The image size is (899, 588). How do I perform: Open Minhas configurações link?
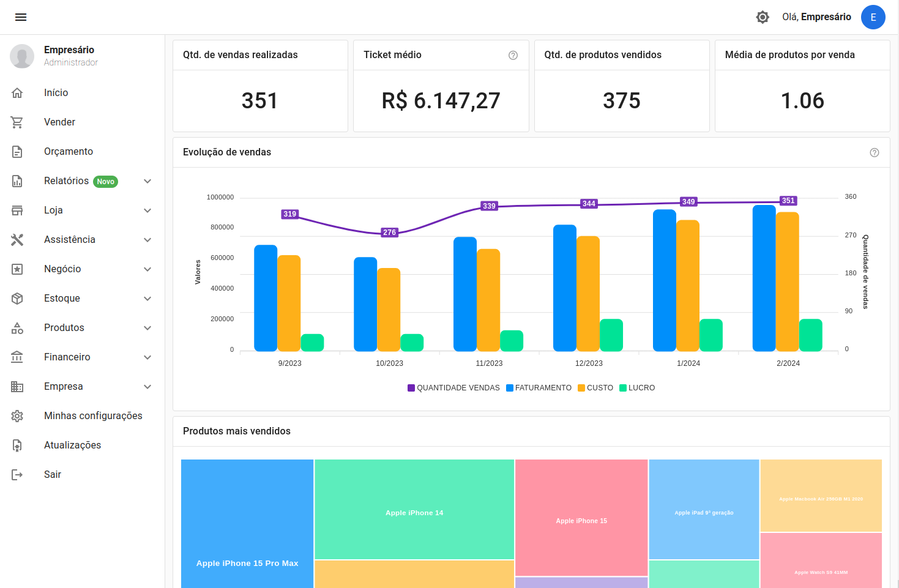click(x=93, y=416)
